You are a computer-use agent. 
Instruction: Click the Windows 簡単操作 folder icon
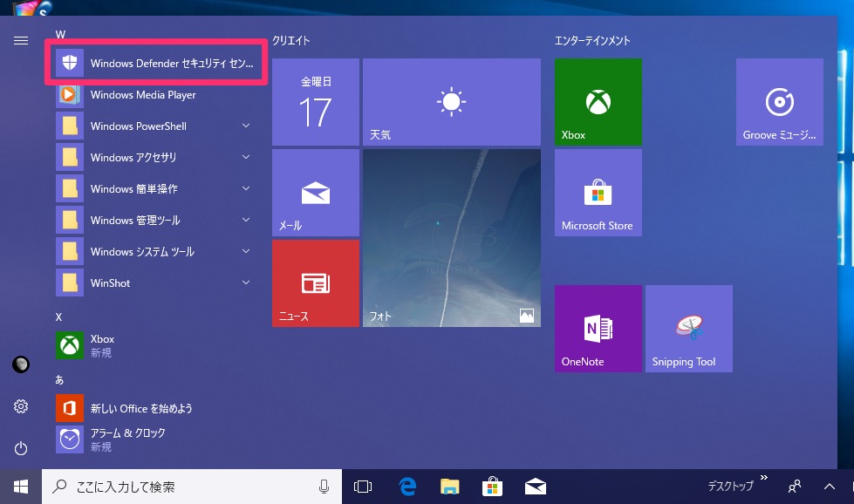(70, 189)
